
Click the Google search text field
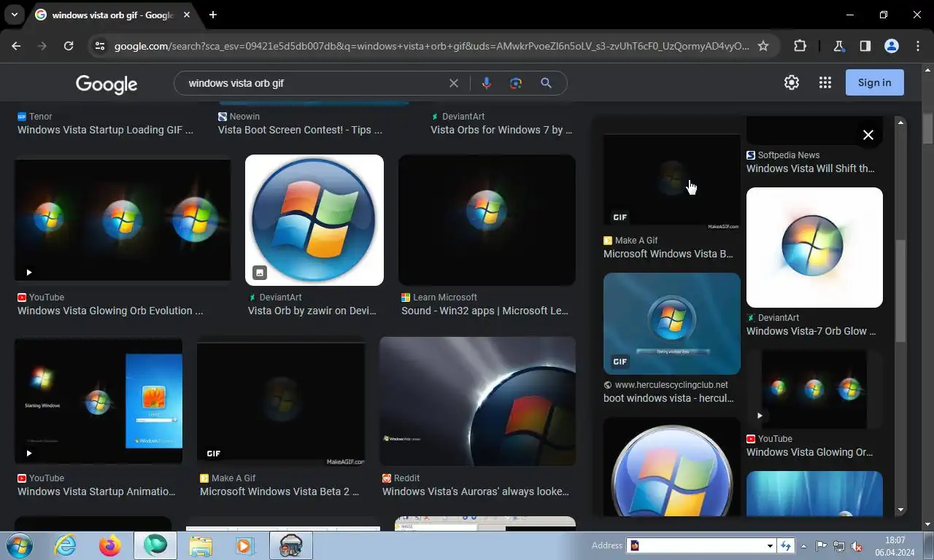(314, 83)
